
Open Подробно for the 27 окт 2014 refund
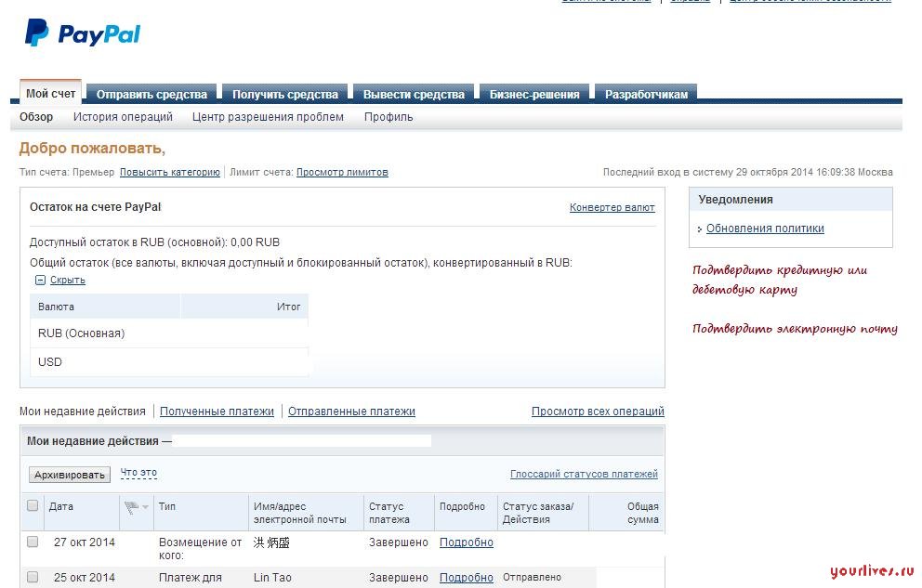coord(467,542)
